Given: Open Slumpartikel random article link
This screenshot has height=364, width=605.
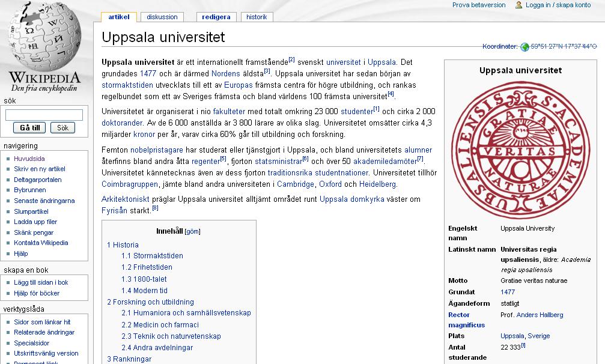Looking at the screenshot, I should coord(31,211).
